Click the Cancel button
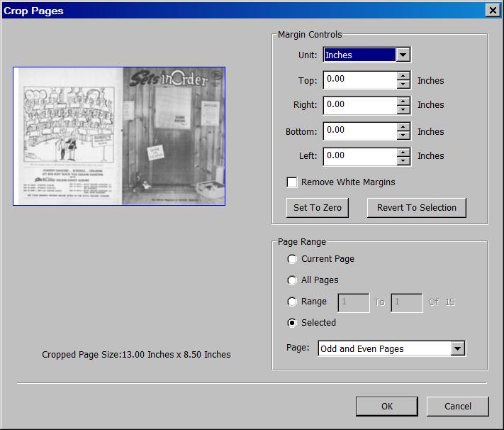Screen dimensions: 504x430 [458, 407]
